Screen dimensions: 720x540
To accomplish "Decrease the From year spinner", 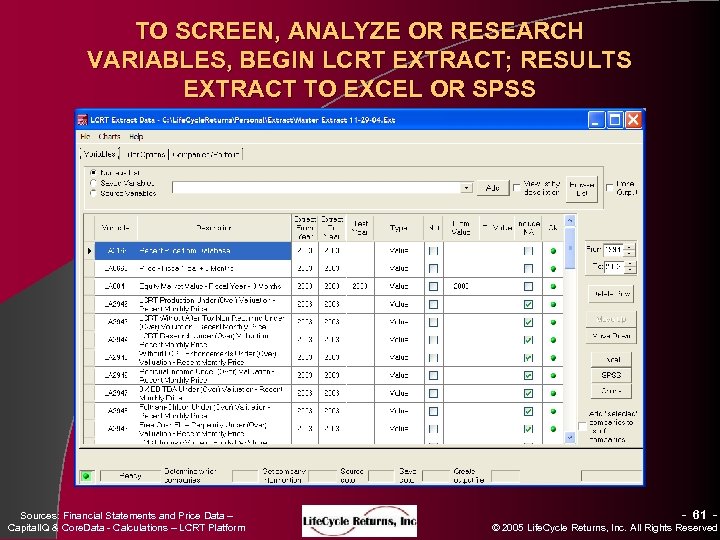I will tap(630, 253).
